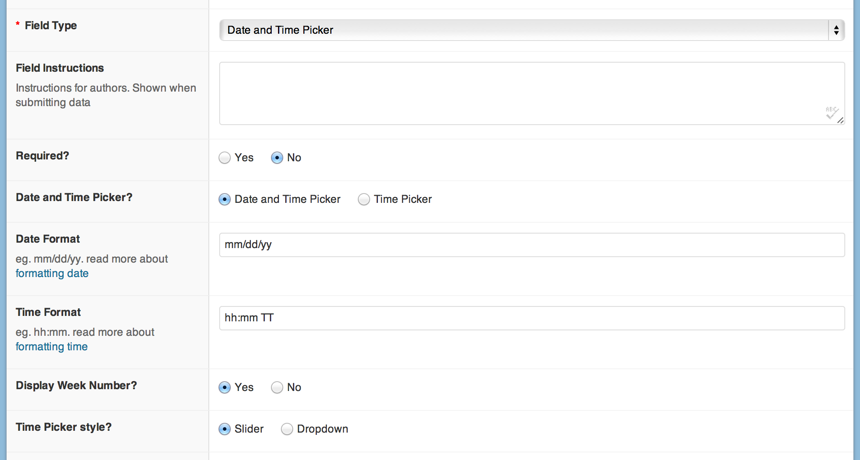Image resolution: width=860 pixels, height=460 pixels.
Task: Click into the Date Format field
Action: pyautogui.click(x=531, y=245)
